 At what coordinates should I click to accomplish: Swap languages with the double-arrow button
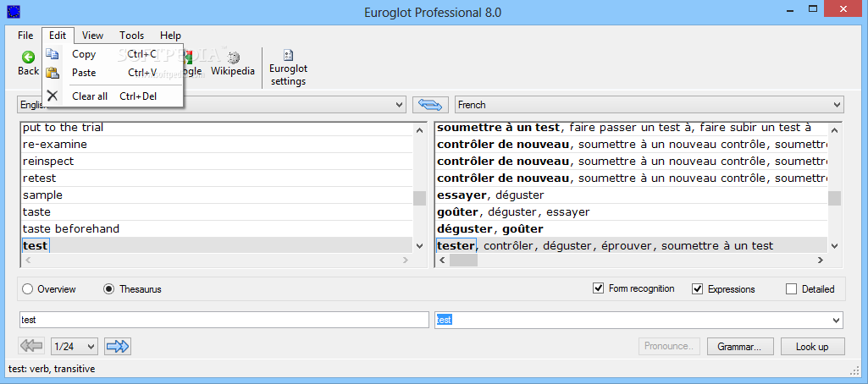[430, 104]
